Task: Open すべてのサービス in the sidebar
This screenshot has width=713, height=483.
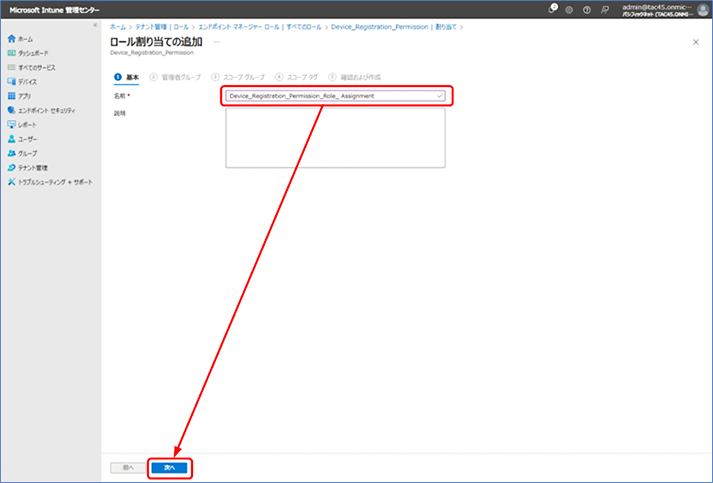Action: point(32,68)
